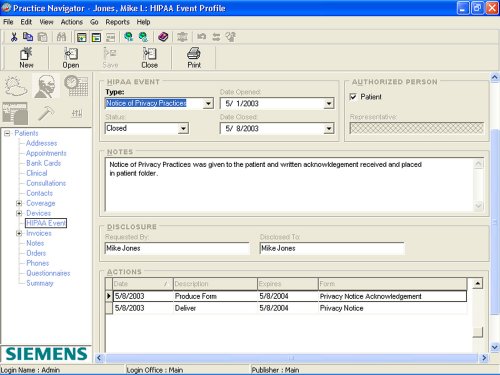
Task: Open the Date Opened date picker arrow
Action: click(x=329, y=103)
